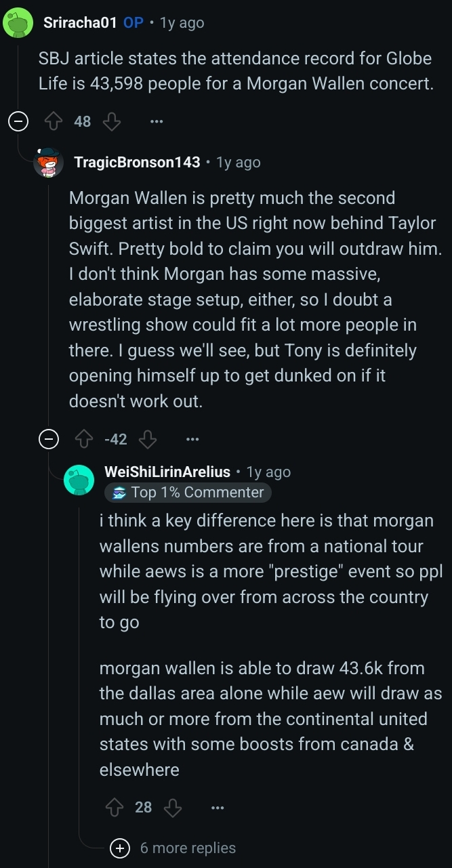Open more options on Sriracha01's comment
452x868 pixels.
pyautogui.click(x=157, y=122)
